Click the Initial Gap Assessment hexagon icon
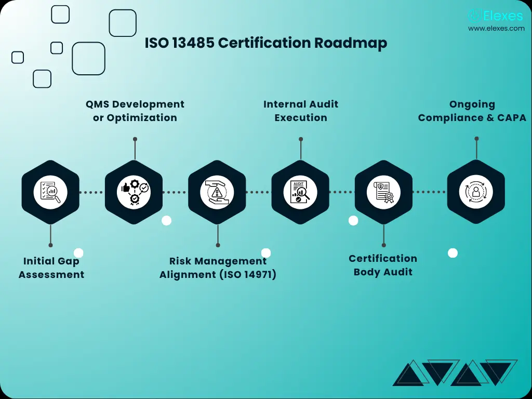 [x=50, y=192]
